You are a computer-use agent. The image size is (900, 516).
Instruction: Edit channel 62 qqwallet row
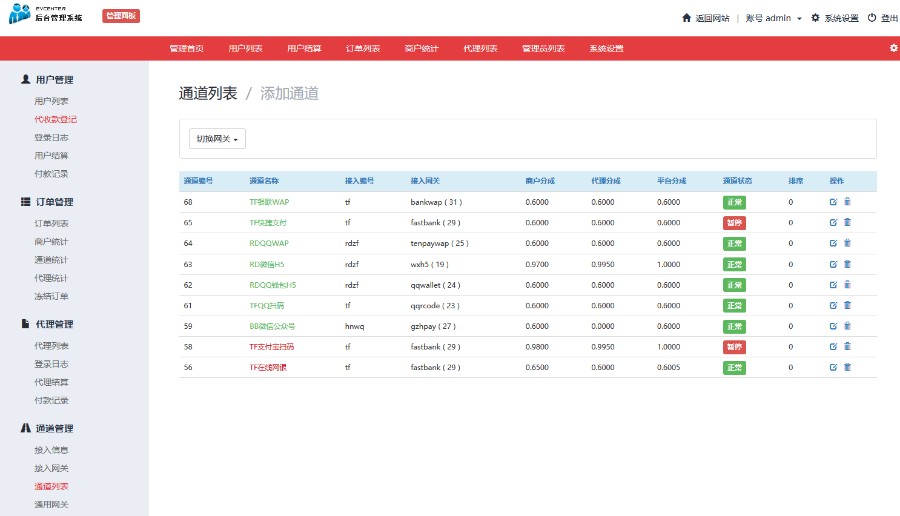(833, 285)
